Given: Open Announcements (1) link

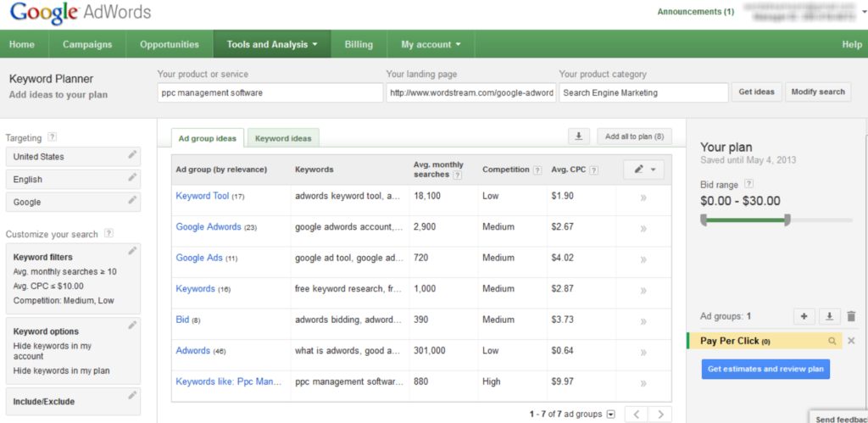Looking at the screenshot, I should pyautogui.click(x=696, y=12).
